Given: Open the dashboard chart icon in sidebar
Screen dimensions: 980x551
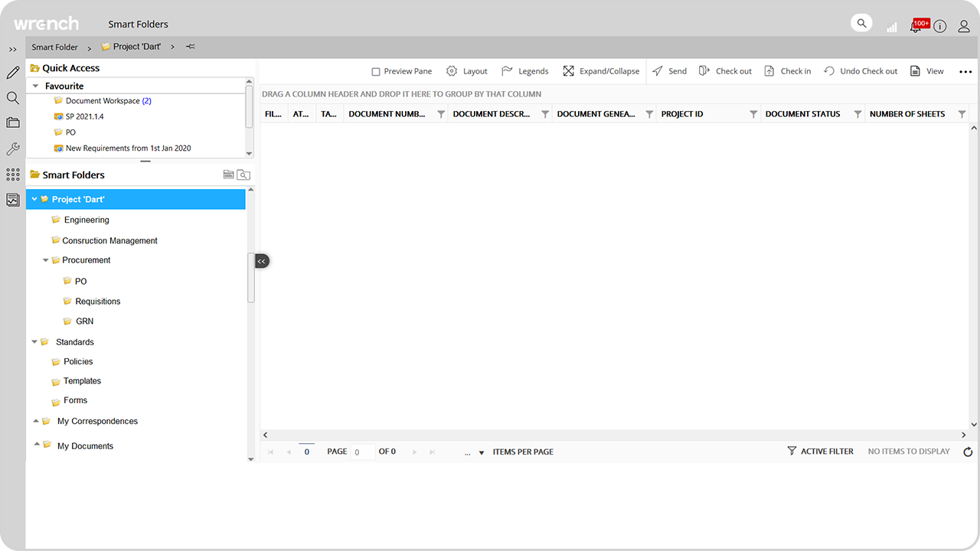Looking at the screenshot, I should coord(13,200).
